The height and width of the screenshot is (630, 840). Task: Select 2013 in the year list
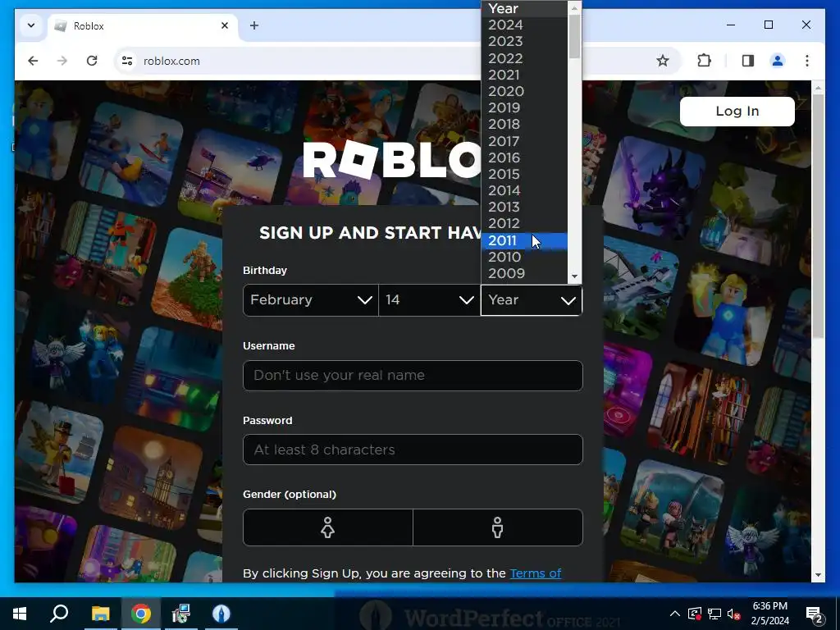click(524, 207)
